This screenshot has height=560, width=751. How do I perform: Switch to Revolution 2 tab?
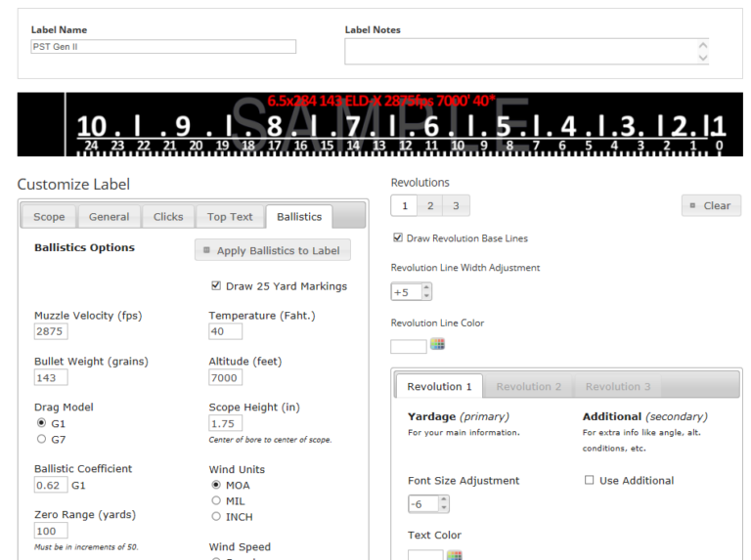[x=528, y=387]
